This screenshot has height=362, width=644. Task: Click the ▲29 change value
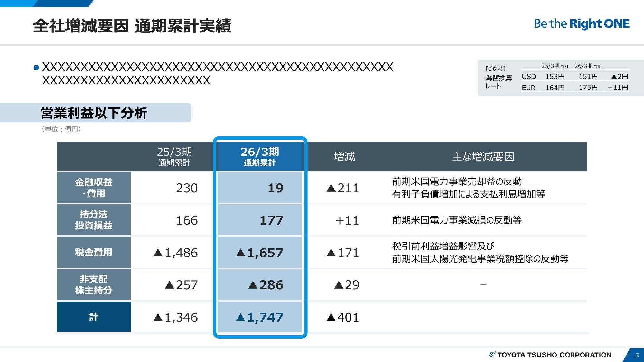(x=347, y=285)
